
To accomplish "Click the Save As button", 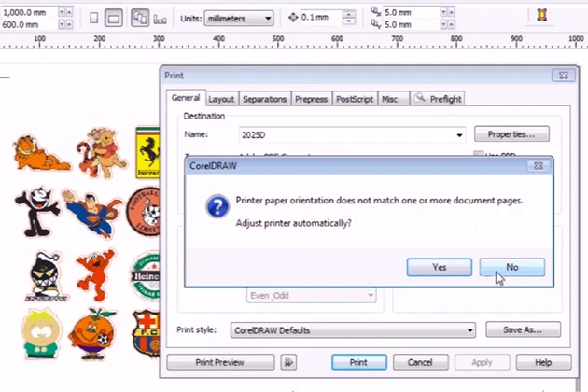I will click(x=523, y=329).
